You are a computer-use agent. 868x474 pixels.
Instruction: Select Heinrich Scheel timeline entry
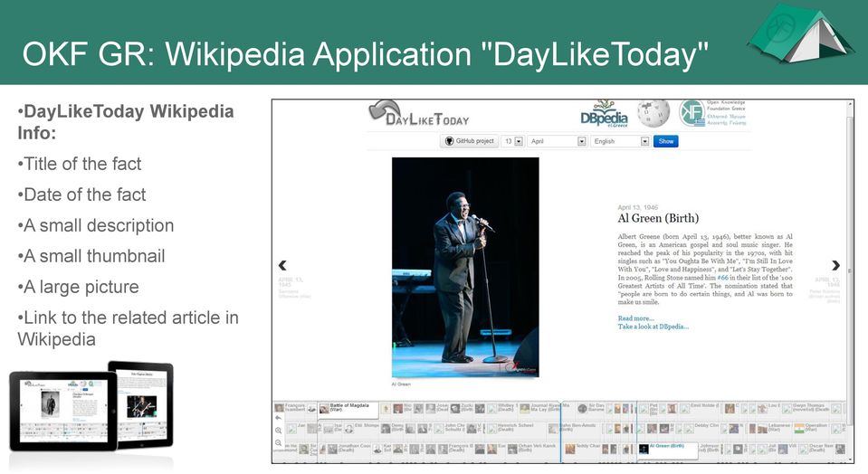[x=510, y=428]
